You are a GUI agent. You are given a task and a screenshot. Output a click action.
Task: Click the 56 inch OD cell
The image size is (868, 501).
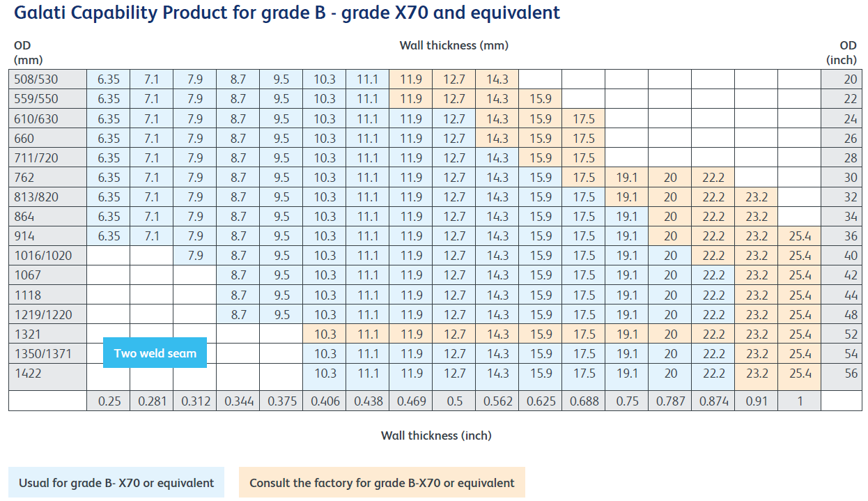coord(842,373)
